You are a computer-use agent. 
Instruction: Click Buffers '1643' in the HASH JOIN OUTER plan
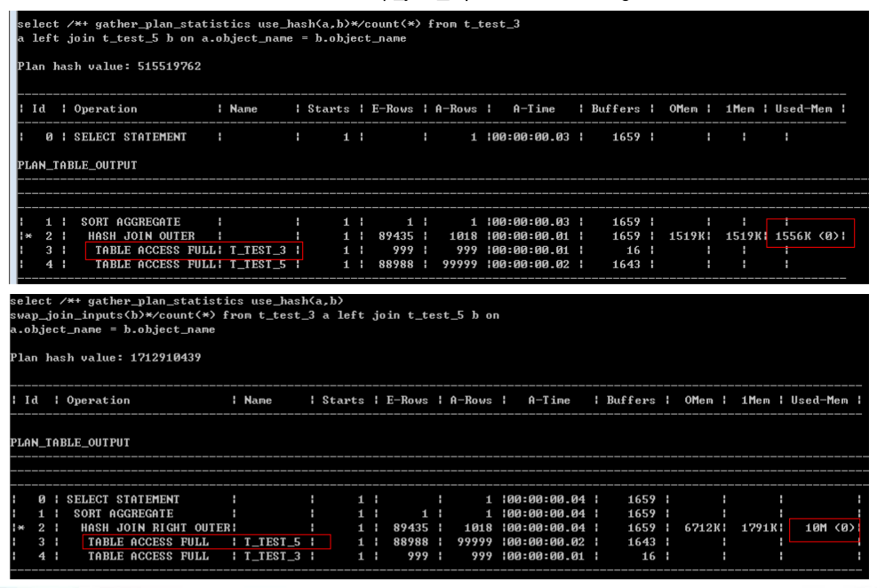(626, 265)
